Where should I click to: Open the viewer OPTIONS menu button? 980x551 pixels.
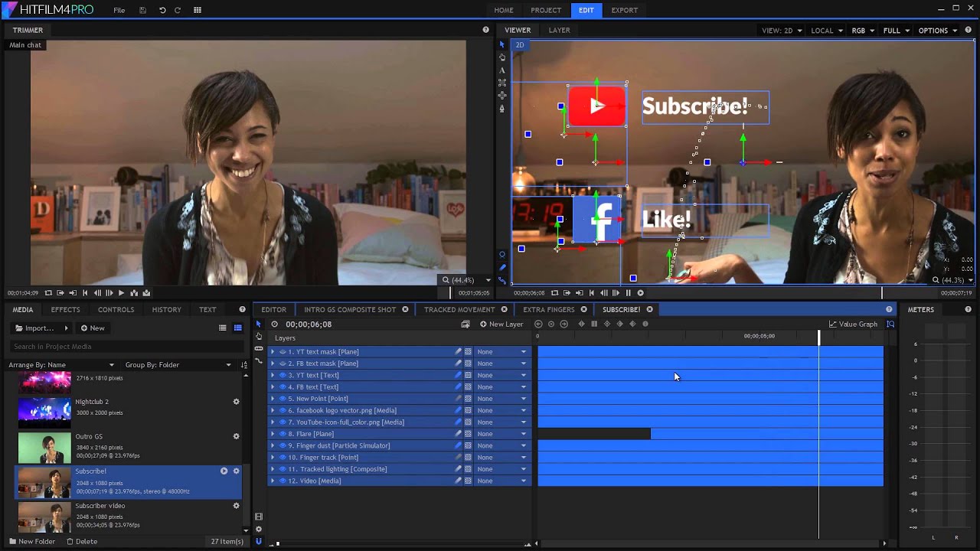[x=938, y=31]
